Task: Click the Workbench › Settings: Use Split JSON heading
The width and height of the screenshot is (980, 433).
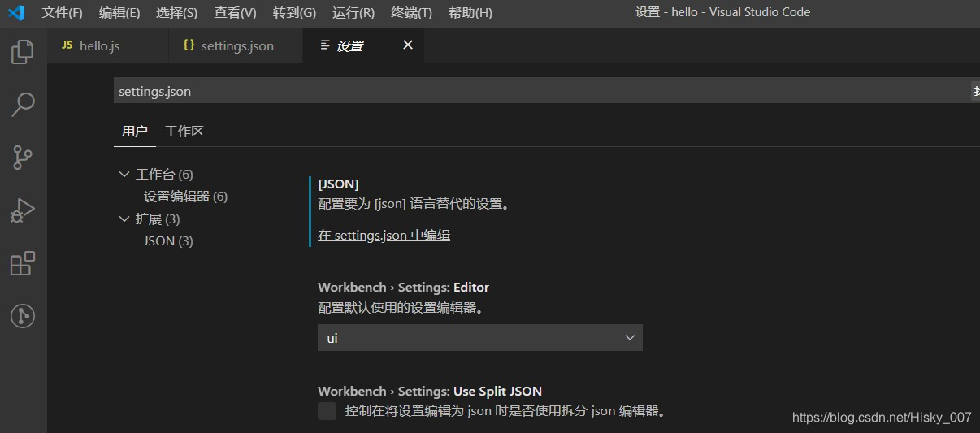Action: [430, 392]
